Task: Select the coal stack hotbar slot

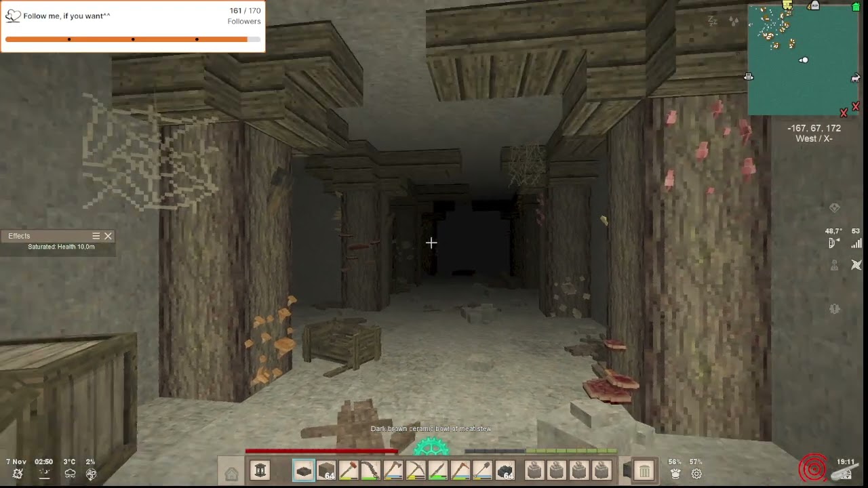Action: pos(505,470)
